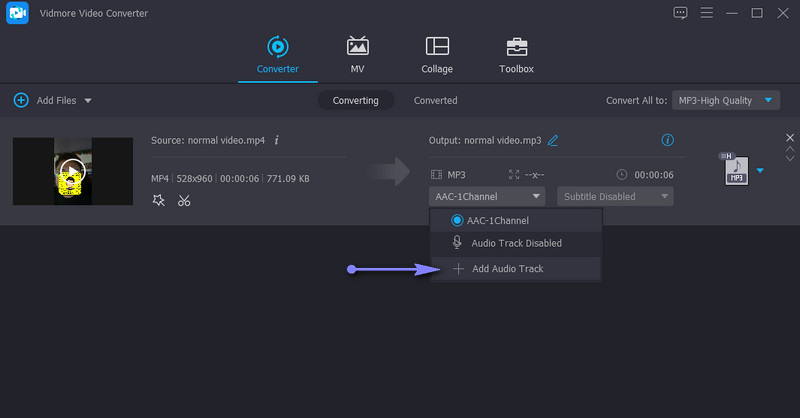Viewport: 800px width, 418px height.
Task: Open the Convert All to format dropdown
Action: pyautogui.click(x=726, y=100)
